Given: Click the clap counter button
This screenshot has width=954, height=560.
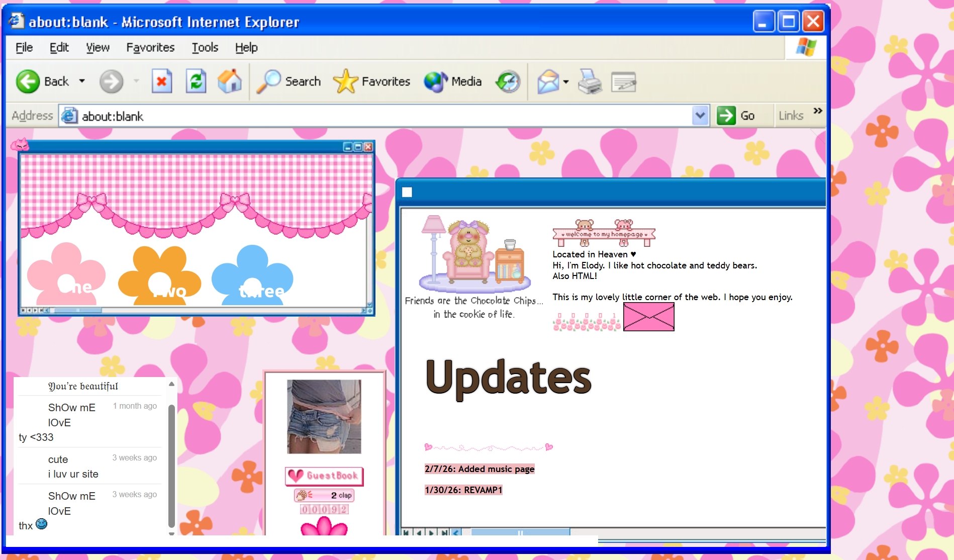Looking at the screenshot, I should tap(324, 495).
